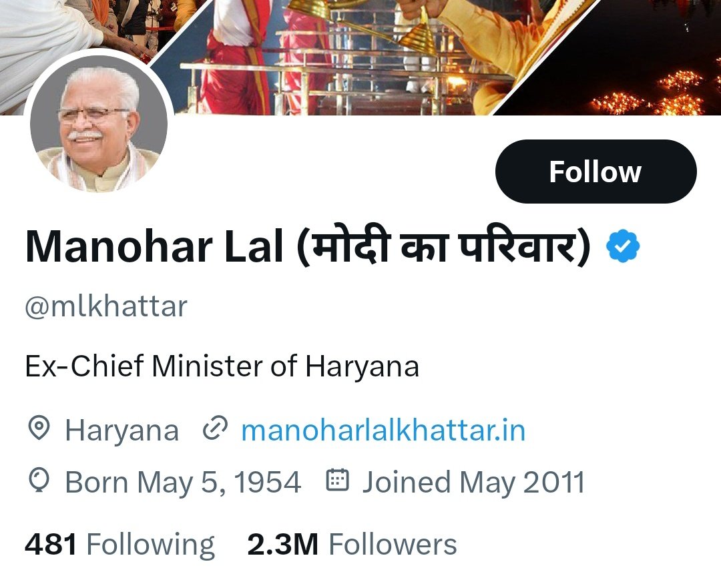Click the Joined May 2011 text

[x=473, y=483]
